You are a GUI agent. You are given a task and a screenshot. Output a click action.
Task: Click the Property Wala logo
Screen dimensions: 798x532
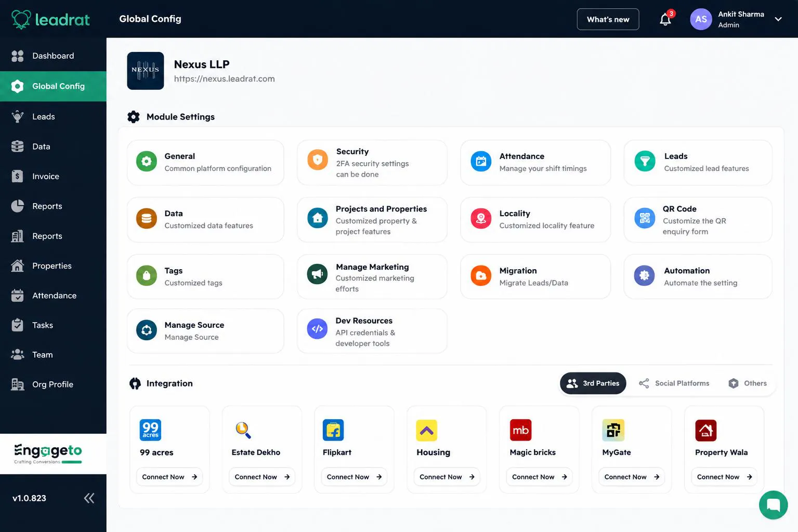(x=706, y=430)
